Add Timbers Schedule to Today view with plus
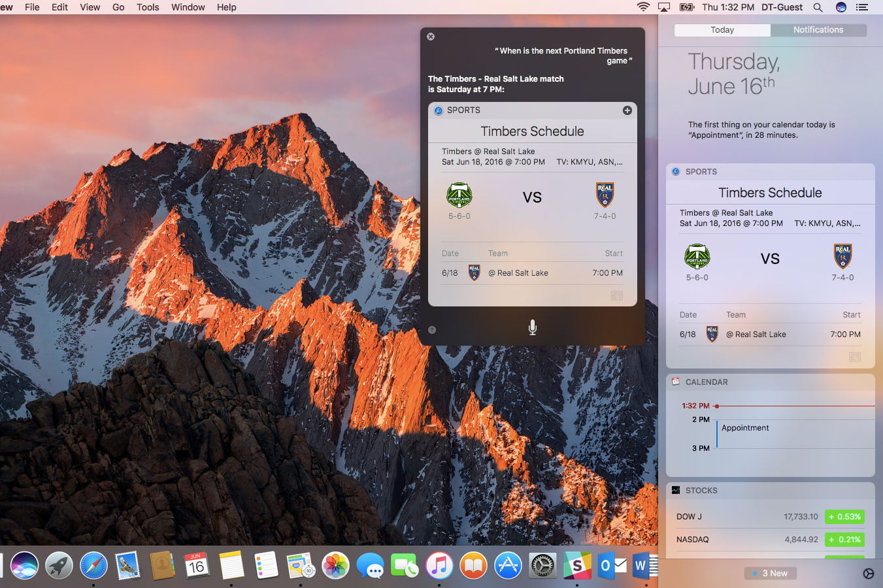The image size is (883, 588). click(627, 110)
